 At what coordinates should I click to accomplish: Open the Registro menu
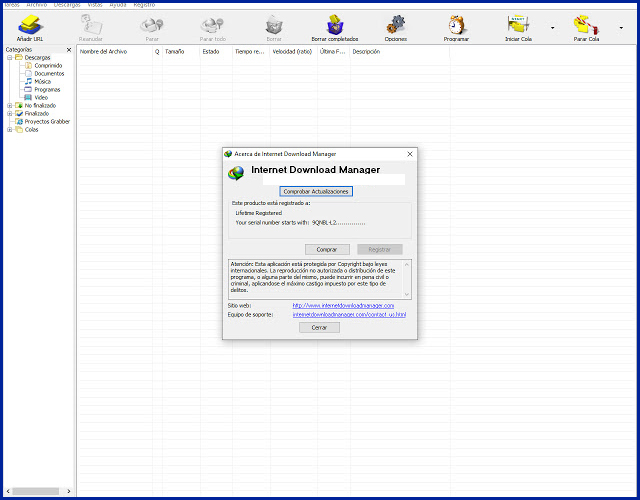pyautogui.click(x=144, y=5)
